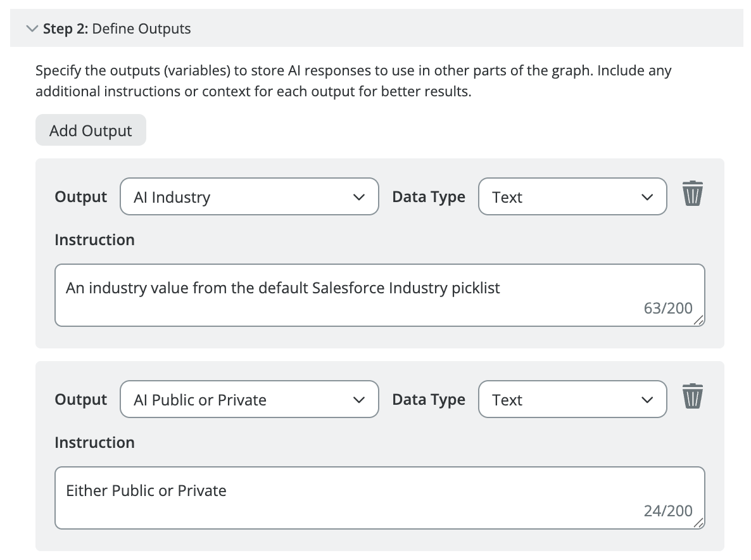This screenshot has width=751, height=560.
Task: Click the Salesforce Industry picklist instruction field
Action: tap(379, 295)
